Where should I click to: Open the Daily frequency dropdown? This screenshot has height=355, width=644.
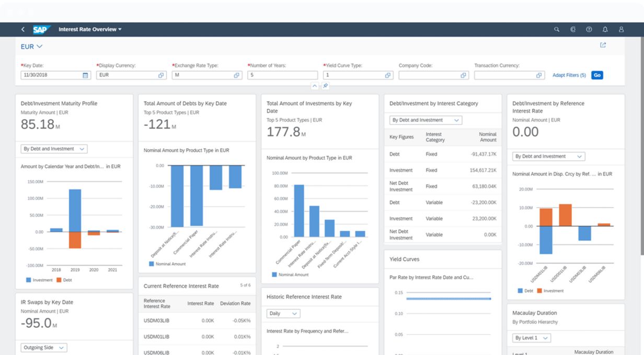coord(283,314)
